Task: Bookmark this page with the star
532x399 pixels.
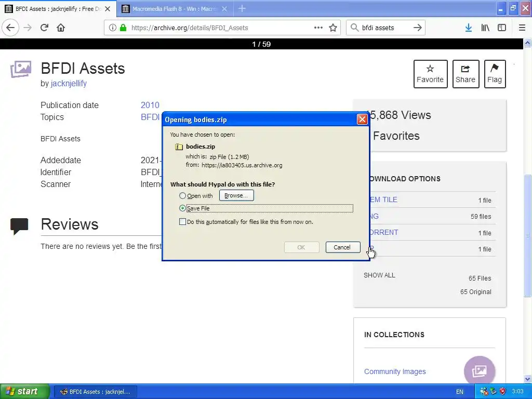Action: tap(333, 28)
